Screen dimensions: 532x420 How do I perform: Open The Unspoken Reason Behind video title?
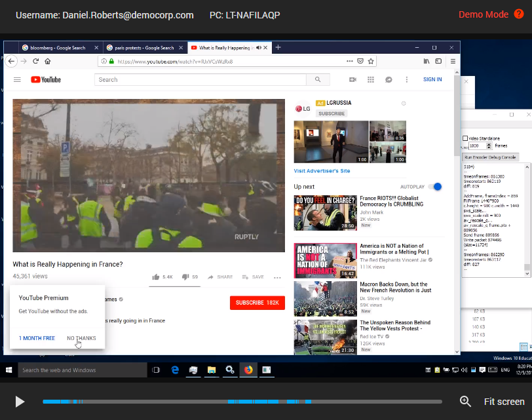[395, 326]
